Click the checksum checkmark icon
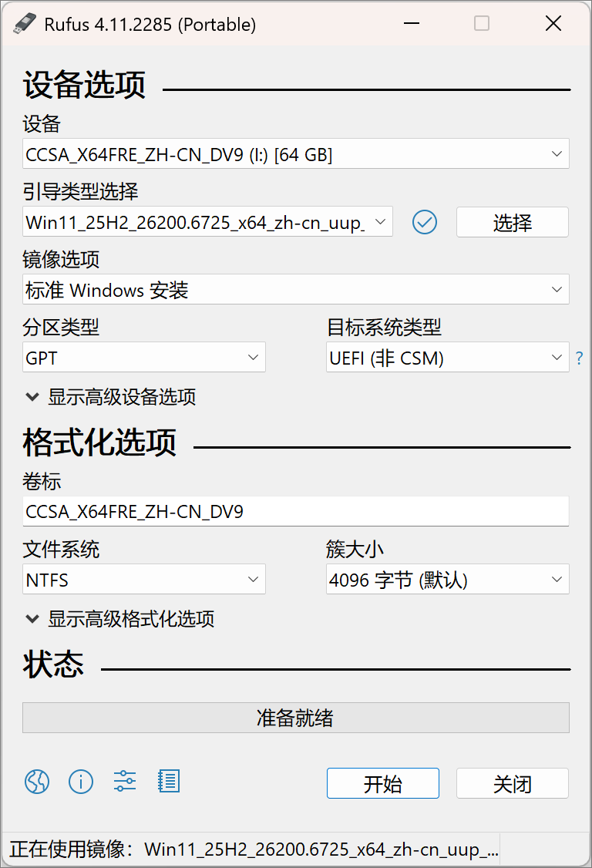 [x=425, y=222]
